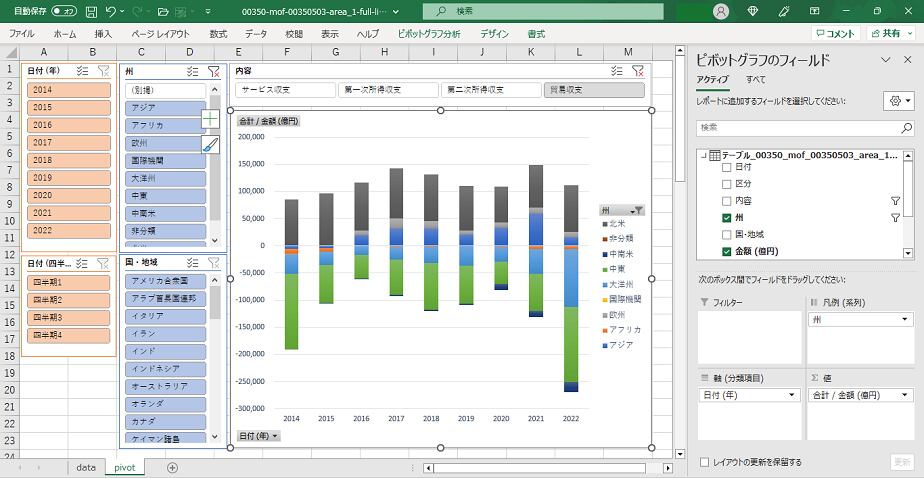Select サービス収支 in the 内容 slicer
Image resolution: width=924 pixels, height=478 pixels.
(285, 90)
